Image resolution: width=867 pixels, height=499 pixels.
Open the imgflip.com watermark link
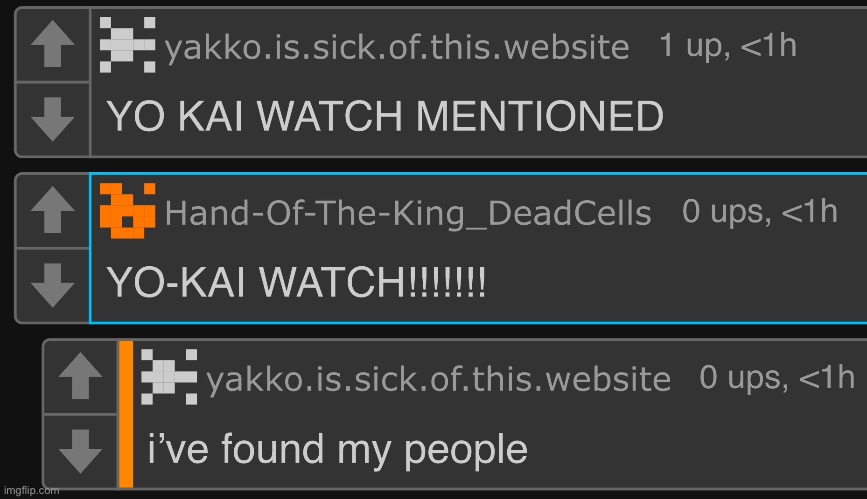pyautogui.click(x=31, y=491)
